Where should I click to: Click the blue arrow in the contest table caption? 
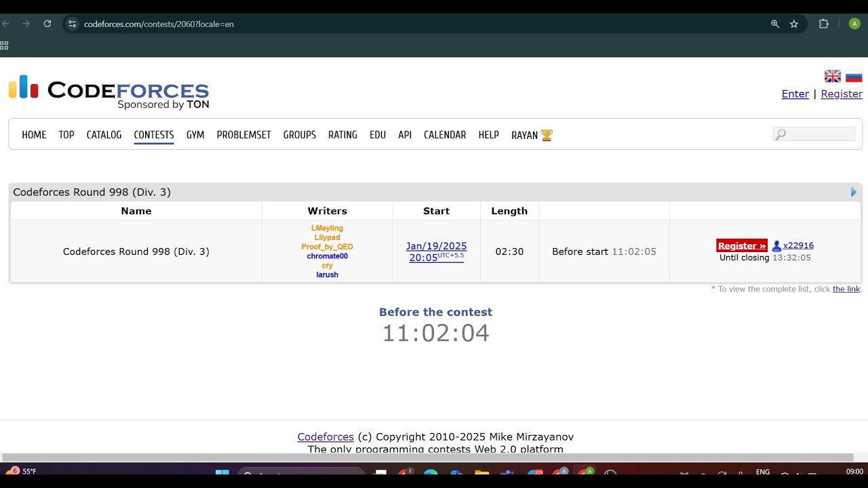(x=854, y=192)
